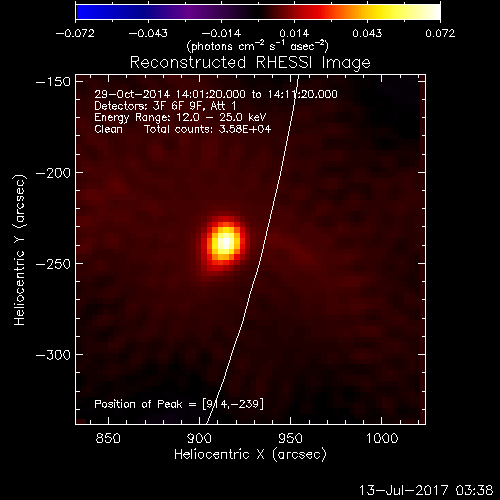
Task: Click the colorbar label 0.043
Action: [367, 33]
